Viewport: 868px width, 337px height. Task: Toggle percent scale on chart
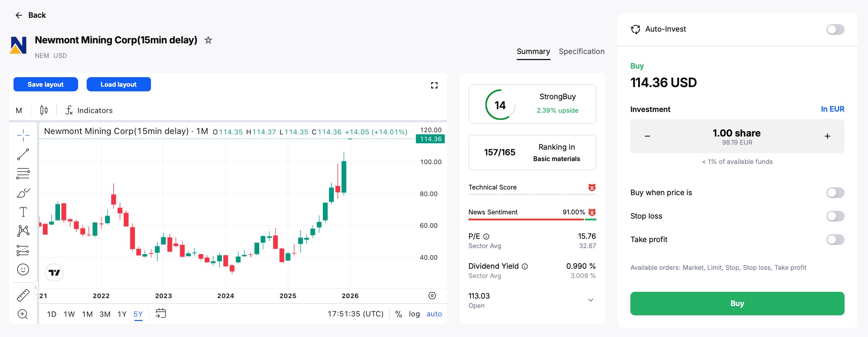click(399, 314)
